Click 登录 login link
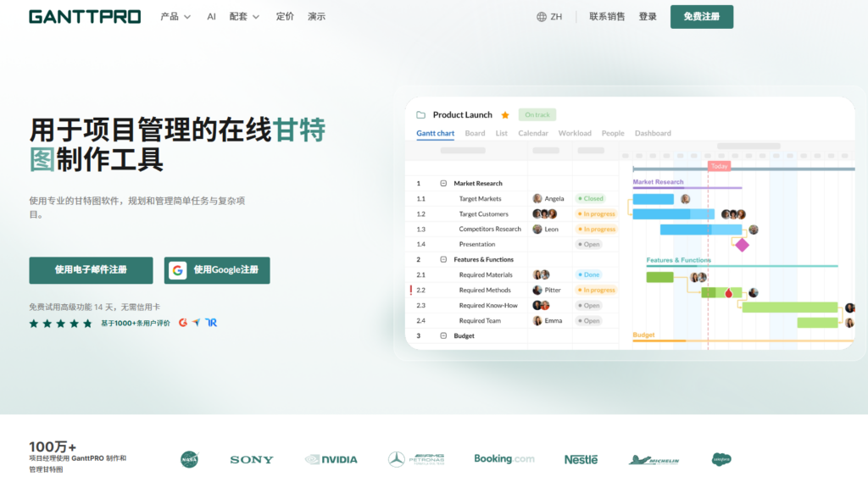Screen dimensions: 868x482 (647, 17)
